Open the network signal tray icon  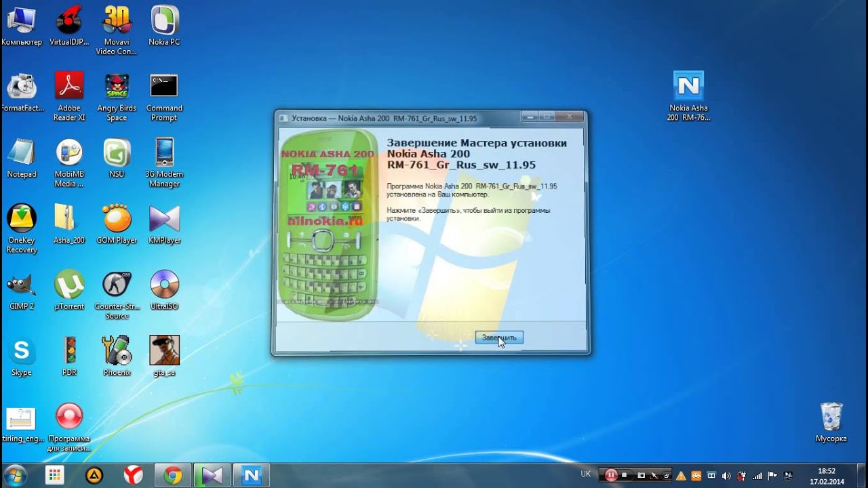757,476
